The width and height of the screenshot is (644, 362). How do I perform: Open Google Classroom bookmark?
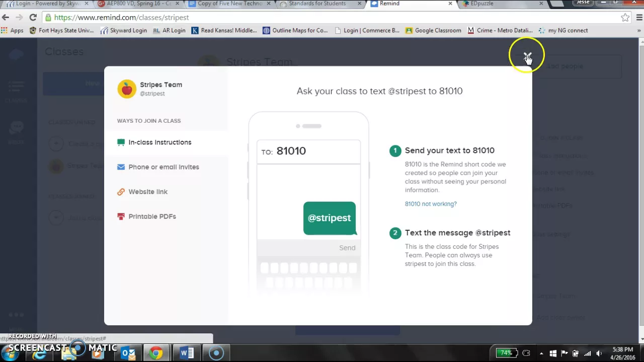433,31
